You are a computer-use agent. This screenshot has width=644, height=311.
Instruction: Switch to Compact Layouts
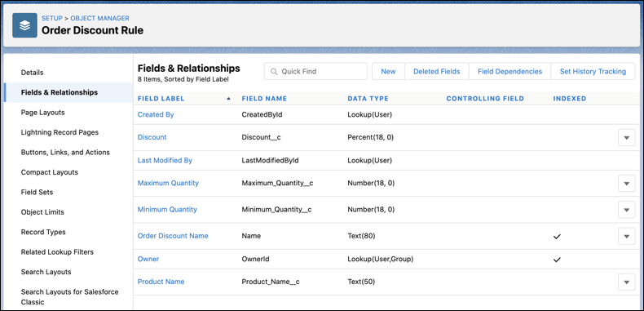click(49, 172)
